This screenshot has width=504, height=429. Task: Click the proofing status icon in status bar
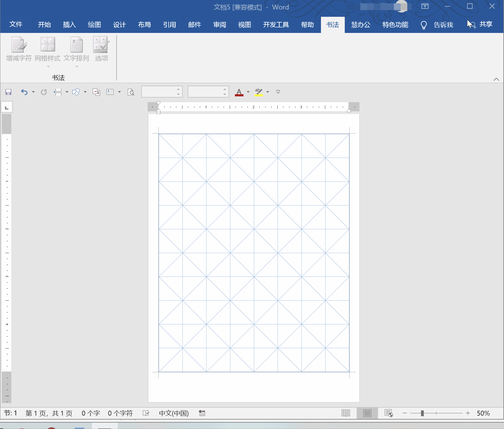[x=146, y=413]
